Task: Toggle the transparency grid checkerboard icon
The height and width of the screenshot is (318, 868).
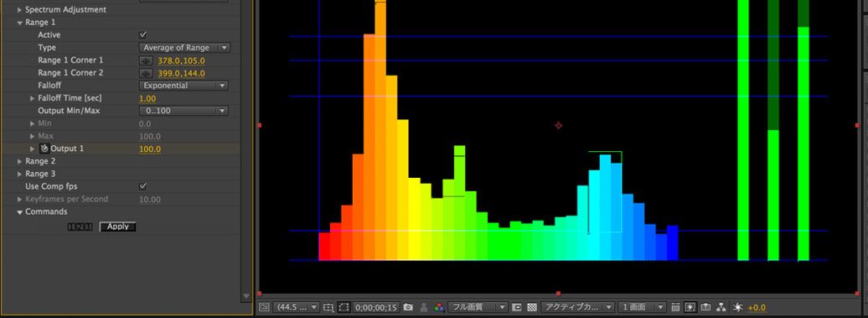Action: click(x=532, y=307)
